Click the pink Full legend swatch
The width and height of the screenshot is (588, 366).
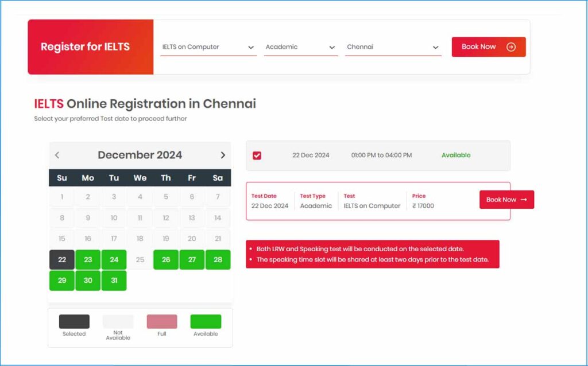(x=162, y=321)
